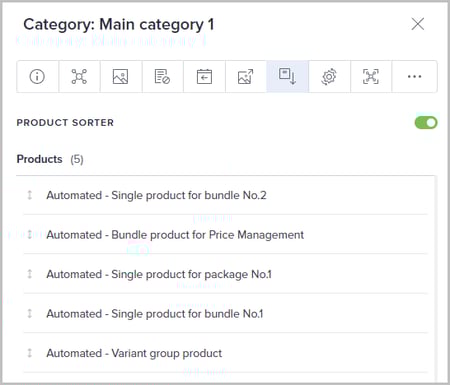Open the gear settings tab icon
Image resolution: width=450 pixels, height=385 pixels.
click(329, 76)
